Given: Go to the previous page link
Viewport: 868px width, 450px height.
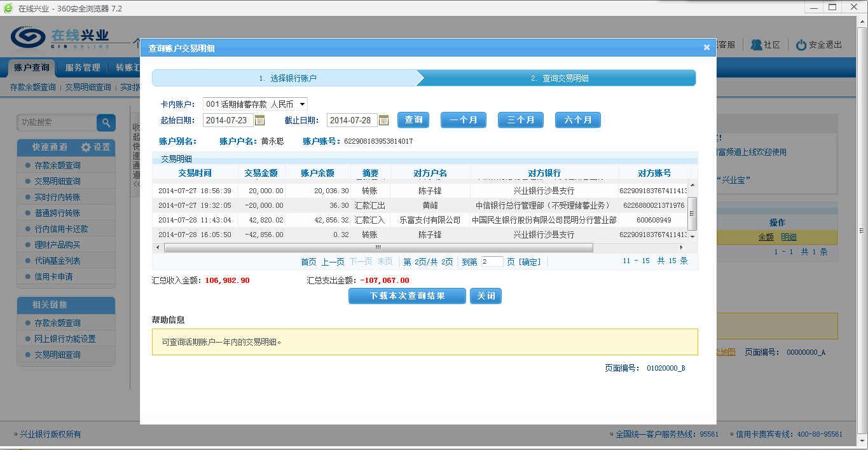Looking at the screenshot, I should coord(333,262).
